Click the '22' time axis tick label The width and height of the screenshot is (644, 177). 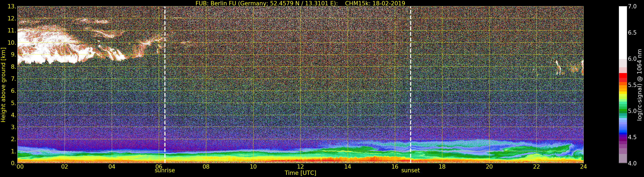pos(536,167)
